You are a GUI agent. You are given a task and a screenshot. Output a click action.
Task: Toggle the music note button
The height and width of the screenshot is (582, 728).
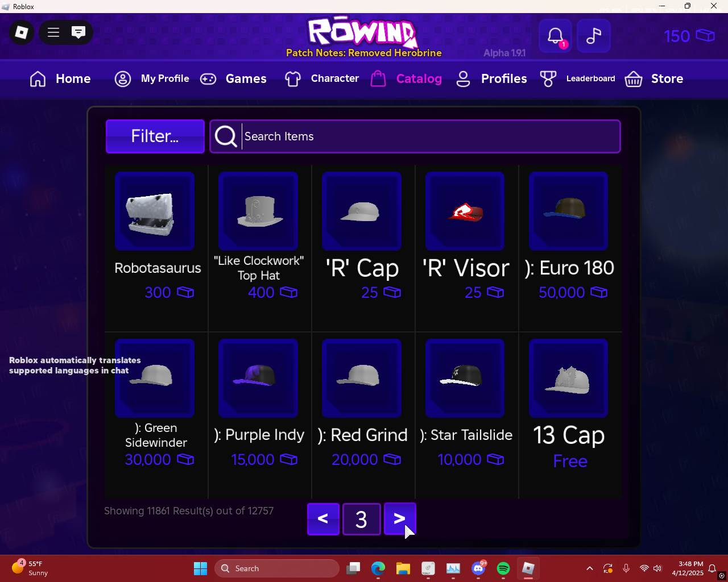coord(594,36)
